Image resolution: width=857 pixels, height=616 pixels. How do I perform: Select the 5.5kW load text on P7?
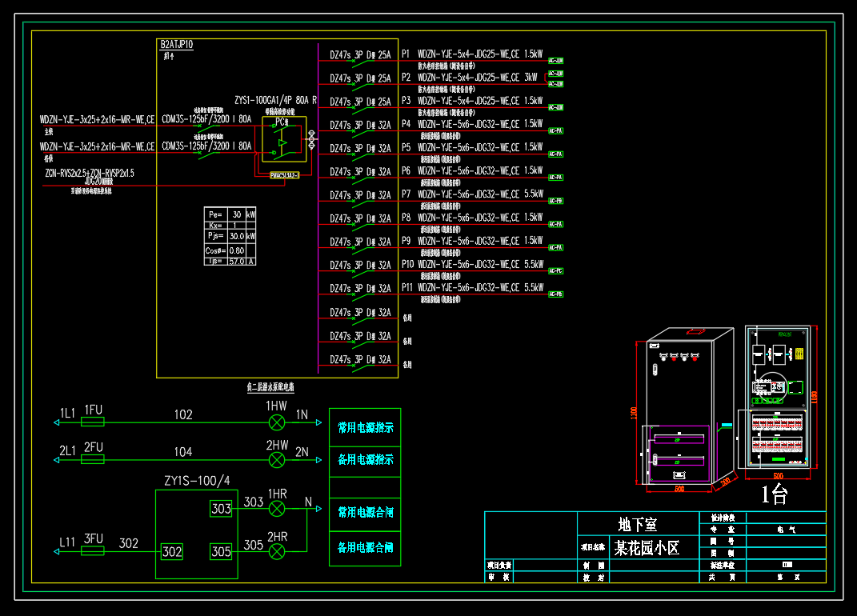click(x=534, y=194)
